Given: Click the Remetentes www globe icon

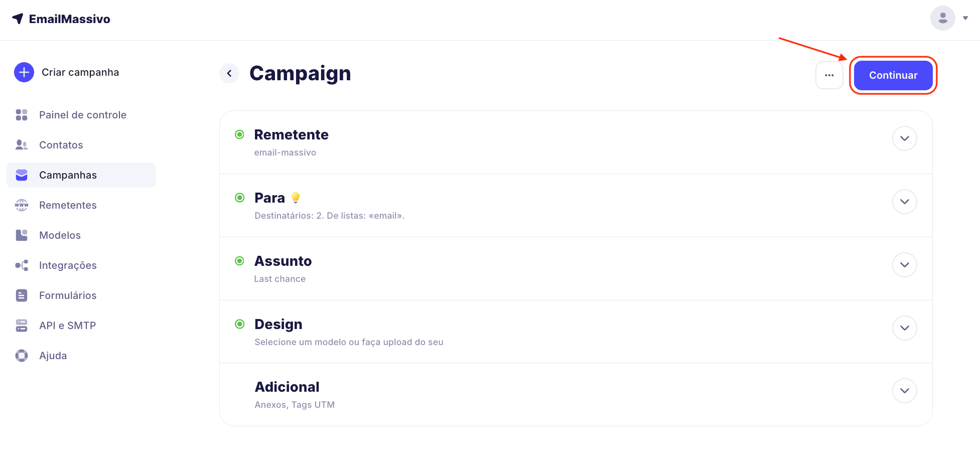Looking at the screenshot, I should point(22,205).
